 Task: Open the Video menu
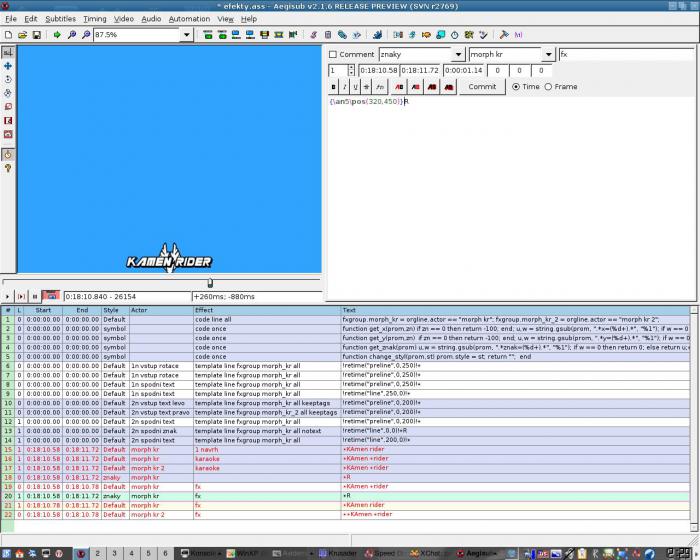tap(124, 19)
